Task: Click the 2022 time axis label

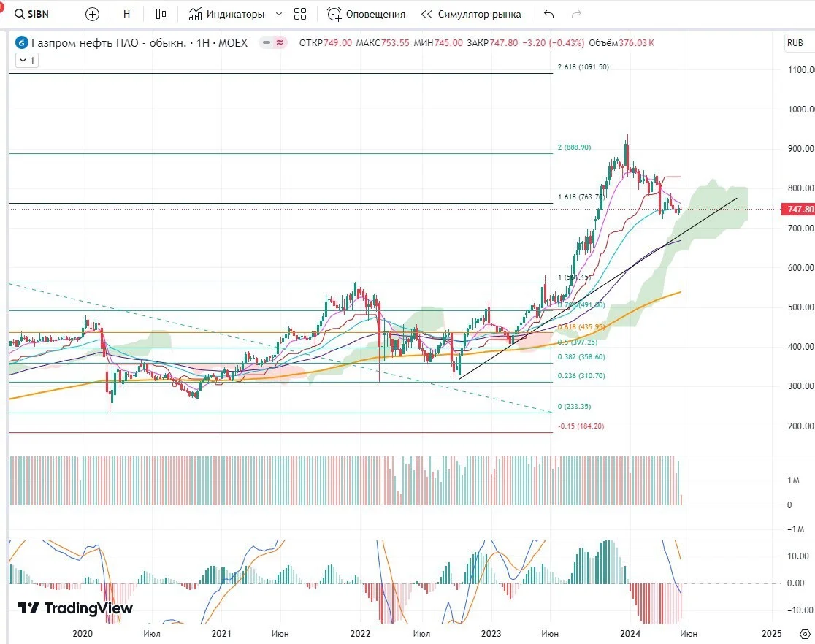Action: point(360,634)
